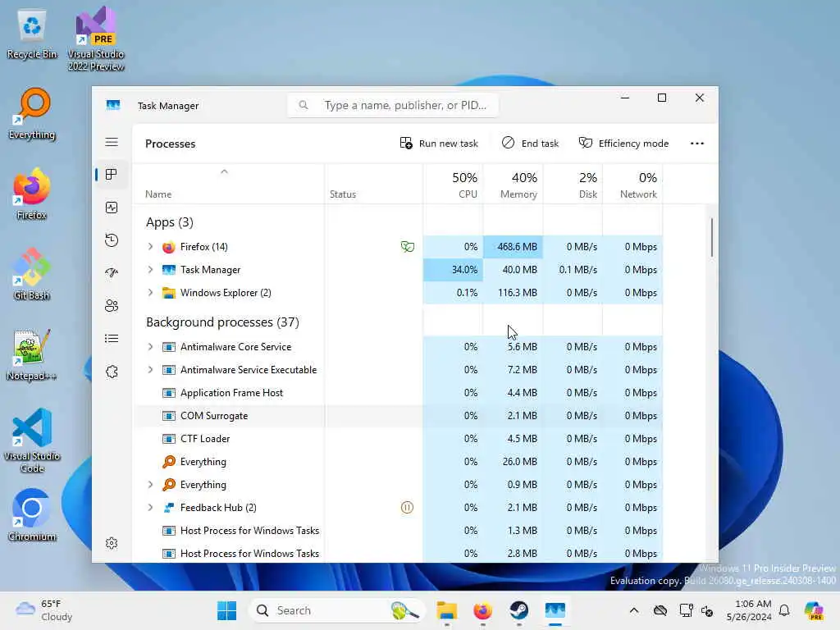Focus the Task Manager search field

pos(393,105)
